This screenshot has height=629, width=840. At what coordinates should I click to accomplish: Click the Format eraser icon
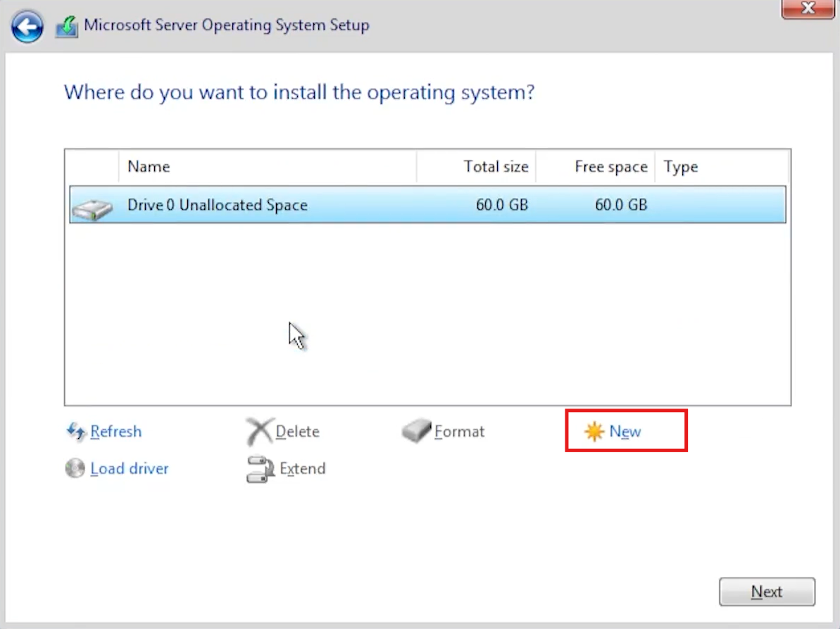(416, 431)
